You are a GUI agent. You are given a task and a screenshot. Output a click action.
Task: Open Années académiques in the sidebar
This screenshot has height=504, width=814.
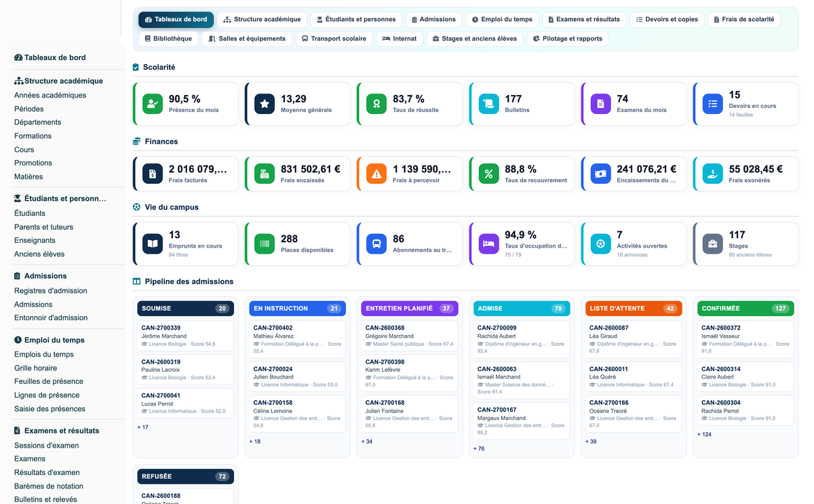pos(50,96)
